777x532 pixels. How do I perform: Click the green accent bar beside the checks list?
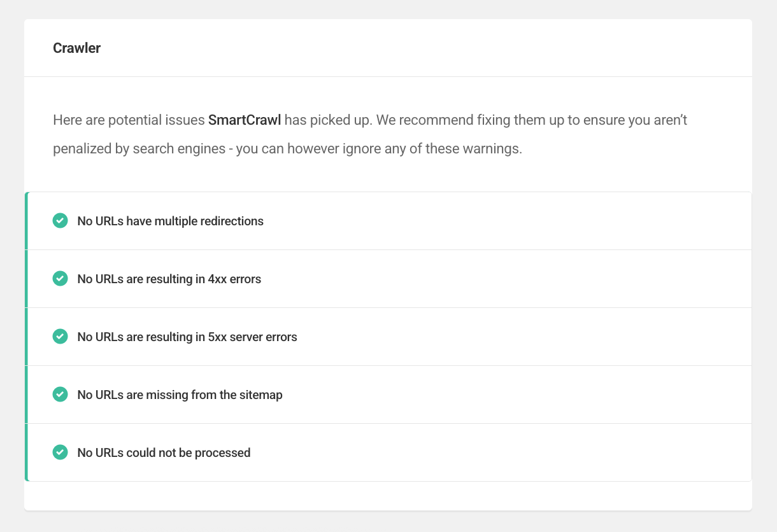(26, 336)
